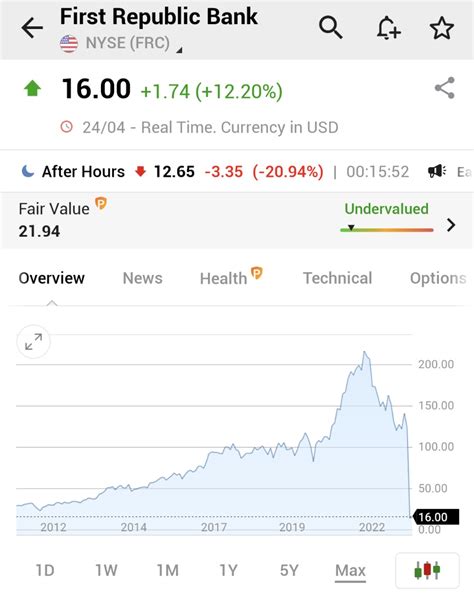The image size is (474, 608).
Task: Share this quote using share icon
Action: click(445, 88)
